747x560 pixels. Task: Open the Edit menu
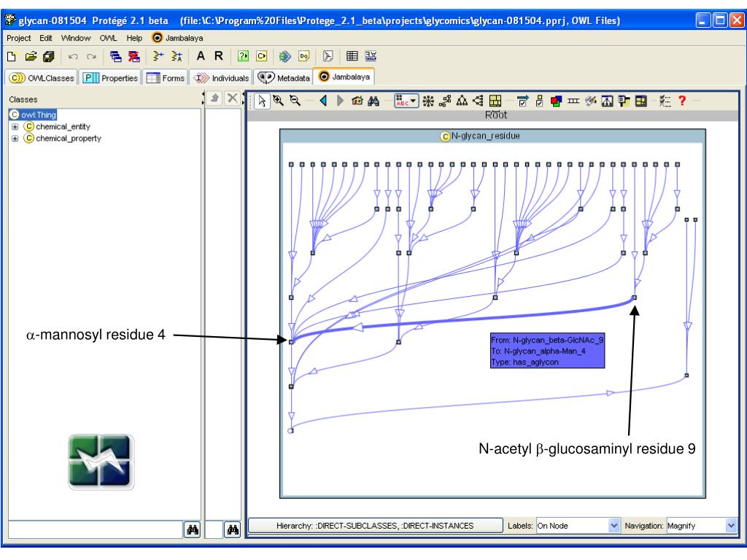(x=46, y=38)
